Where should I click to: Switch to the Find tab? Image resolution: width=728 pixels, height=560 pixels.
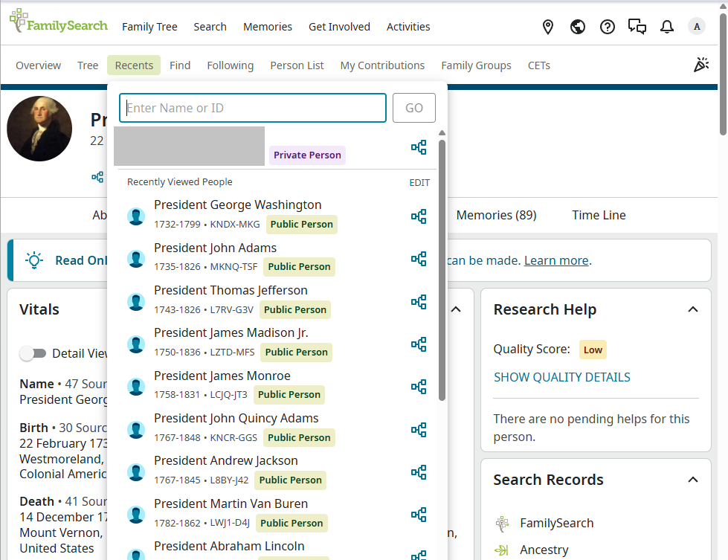(x=180, y=65)
